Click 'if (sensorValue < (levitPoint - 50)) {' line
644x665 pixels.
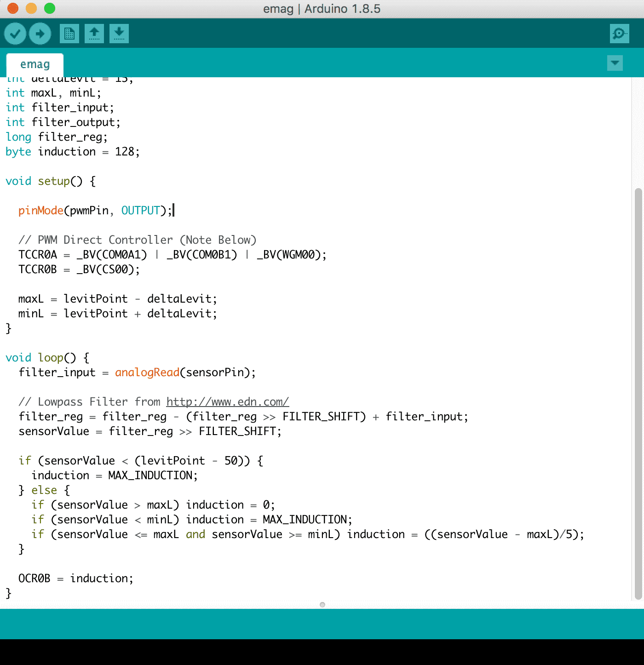click(x=141, y=461)
